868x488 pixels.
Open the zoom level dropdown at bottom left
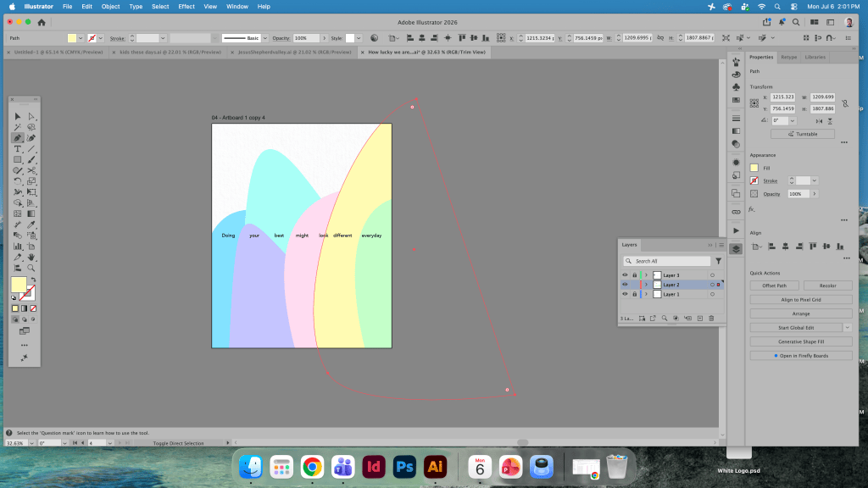click(31, 443)
